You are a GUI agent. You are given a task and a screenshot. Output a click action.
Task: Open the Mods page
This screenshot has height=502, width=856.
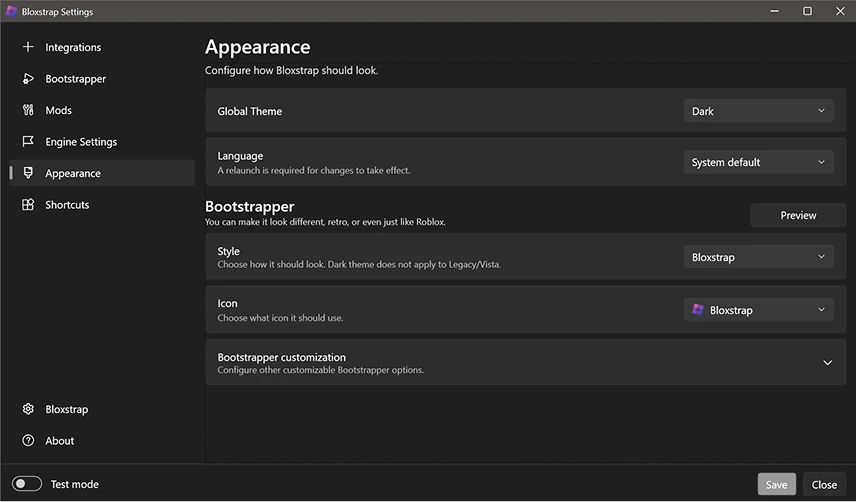pyautogui.click(x=102, y=110)
